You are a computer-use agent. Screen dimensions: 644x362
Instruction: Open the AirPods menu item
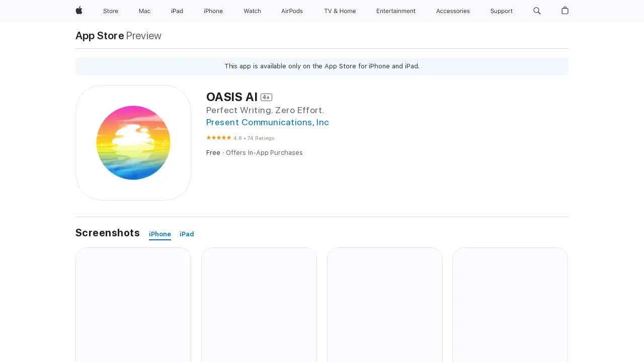point(292,11)
